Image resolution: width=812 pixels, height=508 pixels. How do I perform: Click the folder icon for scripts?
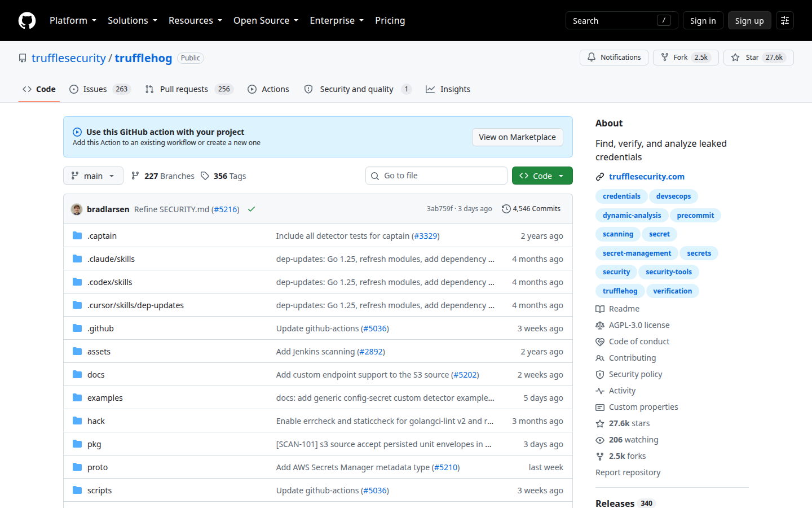(x=77, y=490)
